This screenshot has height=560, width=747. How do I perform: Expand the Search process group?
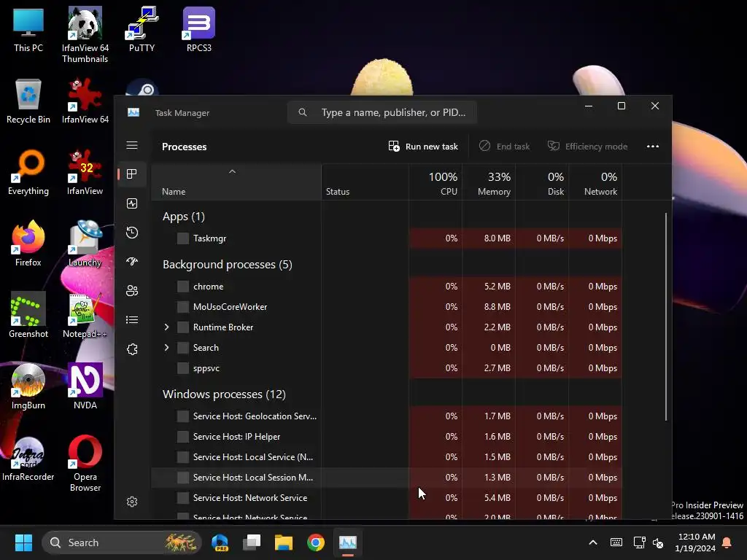(166, 348)
